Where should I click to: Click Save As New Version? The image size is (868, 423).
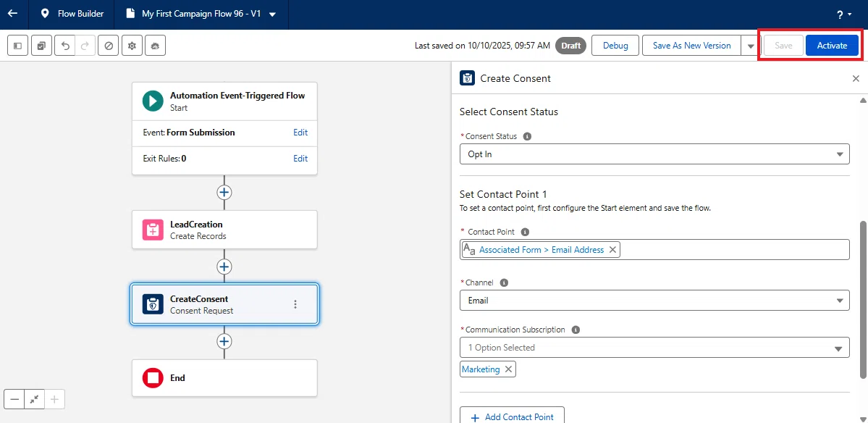coord(691,46)
